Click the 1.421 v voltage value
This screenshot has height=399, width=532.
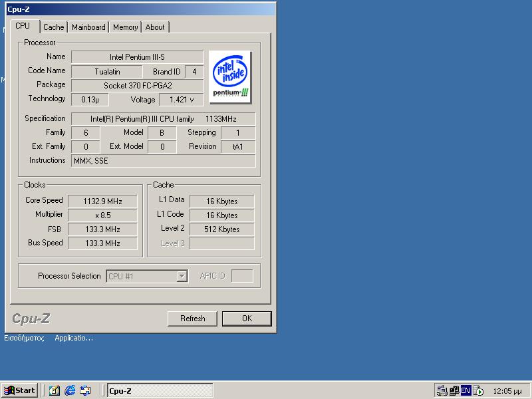click(x=182, y=99)
